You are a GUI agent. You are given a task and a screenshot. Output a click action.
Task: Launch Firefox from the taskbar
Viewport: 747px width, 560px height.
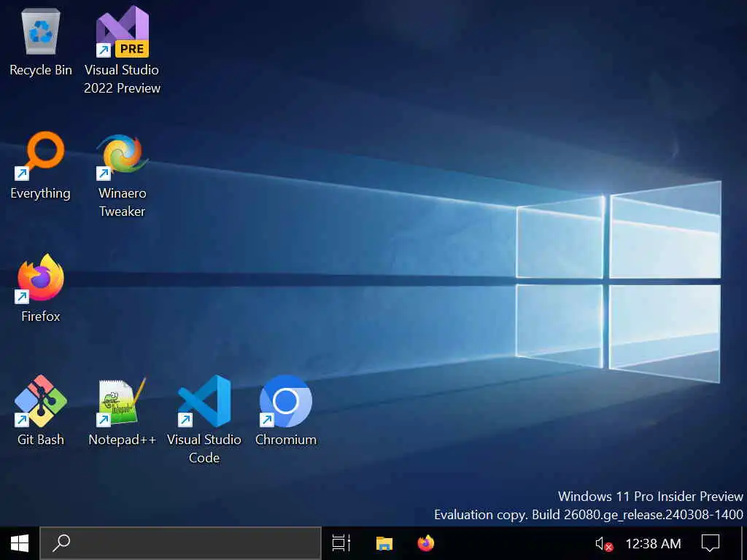click(426, 543)
